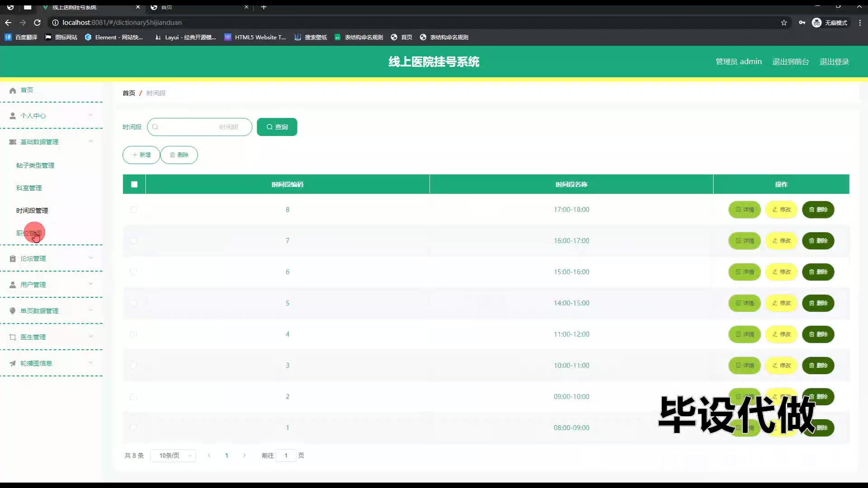
Task: Close the second 首页 browser tab
Action: (x=246, y=7)
